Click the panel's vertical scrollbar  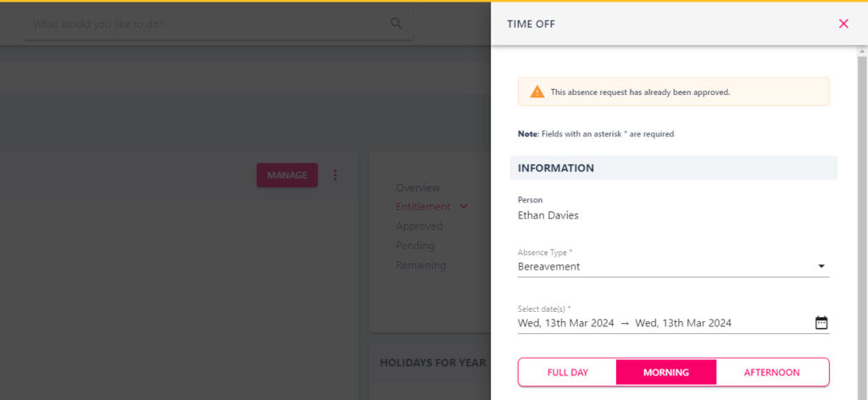click(862, 221)
